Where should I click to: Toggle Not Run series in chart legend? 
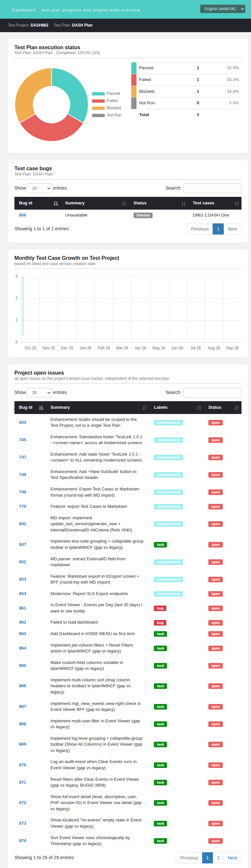(x=107, y=115)
